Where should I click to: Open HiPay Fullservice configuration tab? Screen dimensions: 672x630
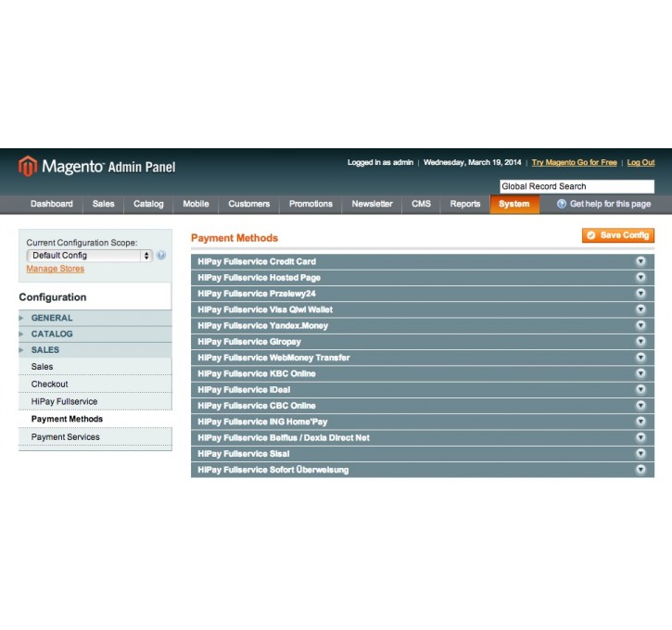[x=95, y=401]
